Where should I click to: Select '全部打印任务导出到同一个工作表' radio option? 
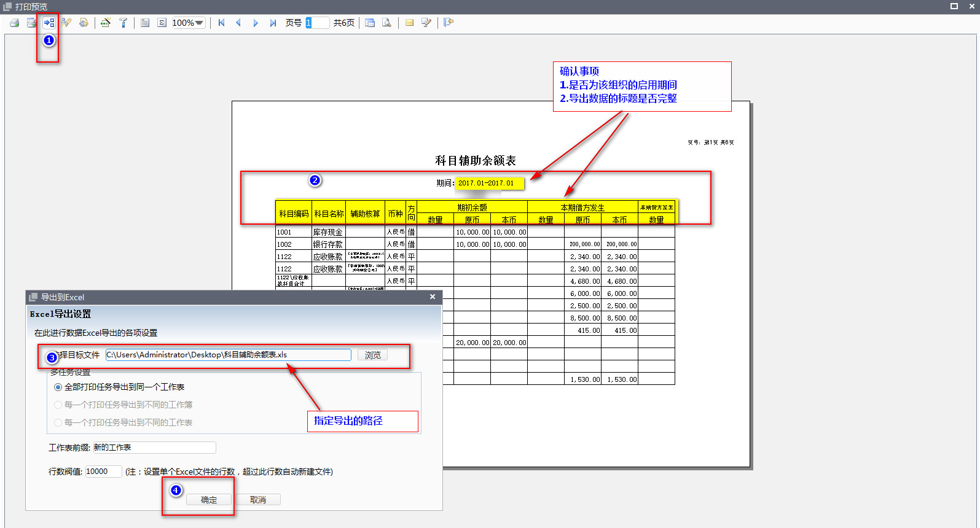click(x=58, y=387)
